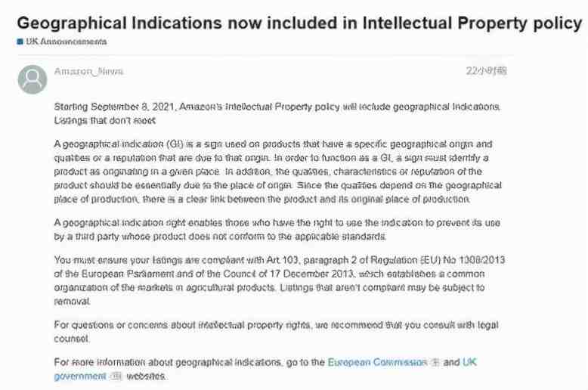Open the European Commission link
588x390 pixels.
click(x=377, y=362)
